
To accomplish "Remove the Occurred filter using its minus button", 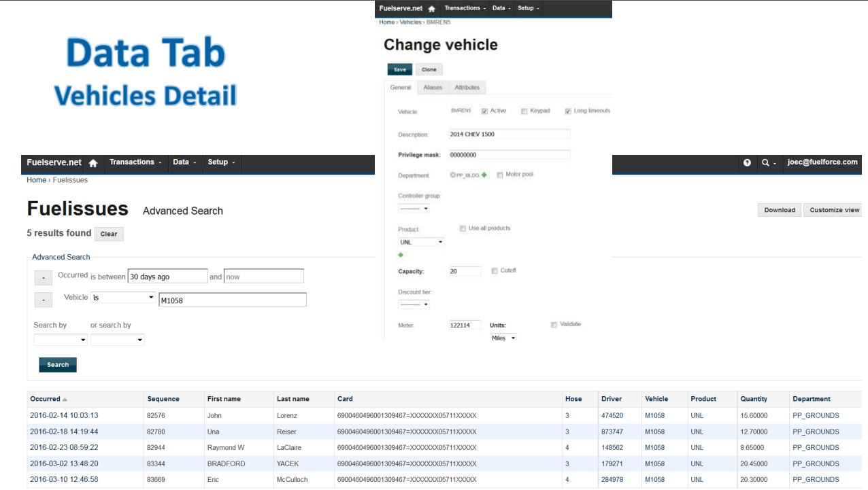I will (43, 276).
